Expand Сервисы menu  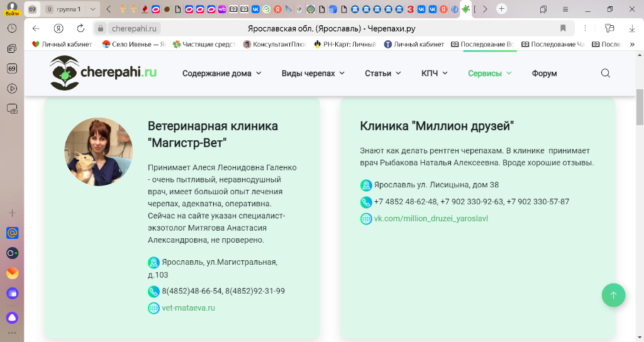click(x=489, y=73)
